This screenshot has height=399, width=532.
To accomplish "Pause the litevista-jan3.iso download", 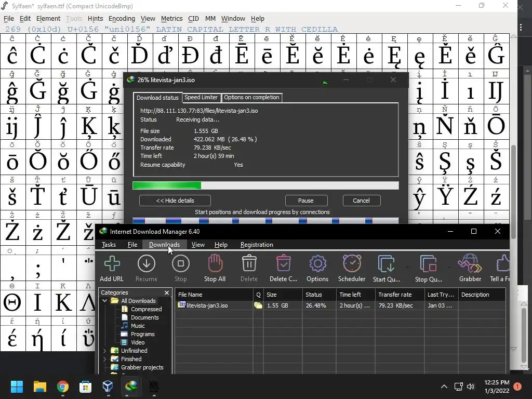I will click(306, 201).
